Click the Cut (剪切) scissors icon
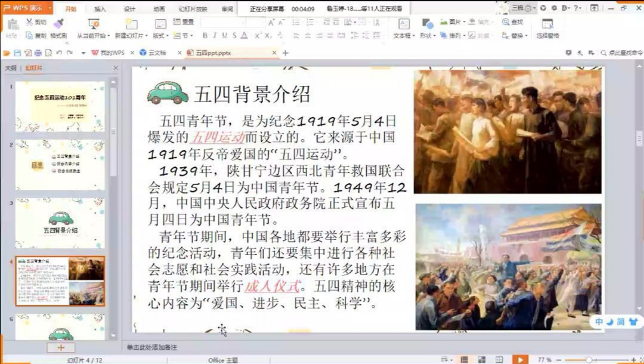This screenshot has width=644, height=364. 29,22
